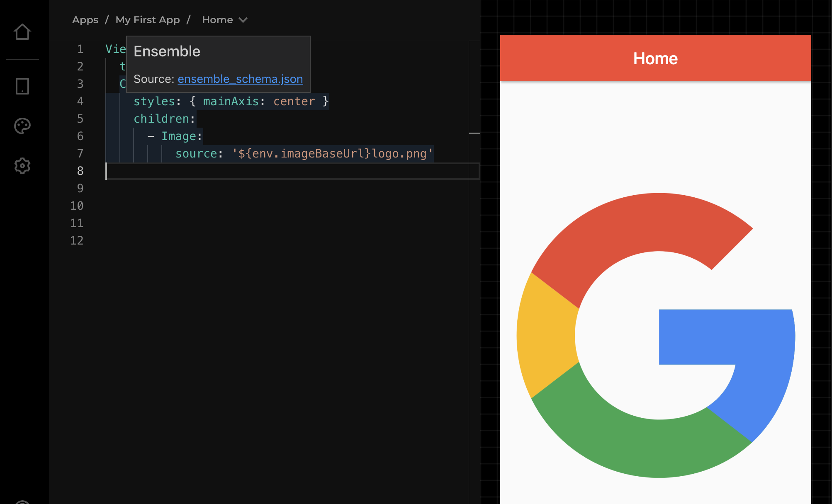
Task: Click the Home title in the preview header
Action: [655, 59]
